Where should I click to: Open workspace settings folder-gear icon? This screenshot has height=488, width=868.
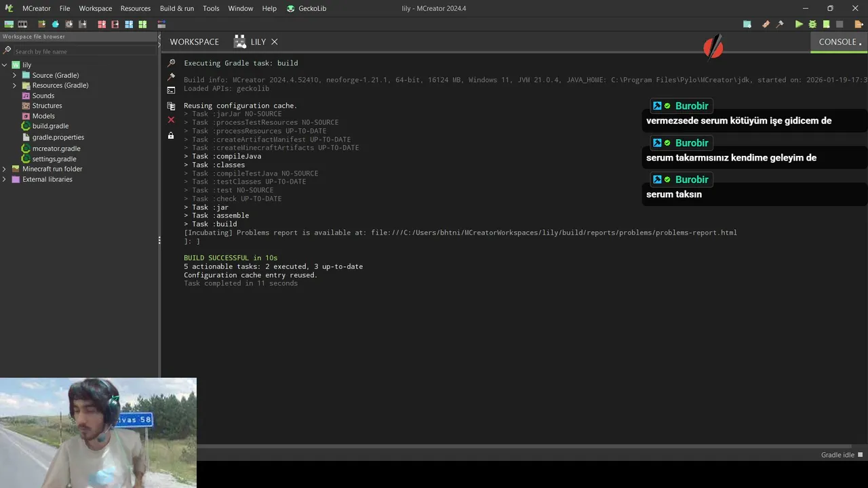(x=747, y=24)
